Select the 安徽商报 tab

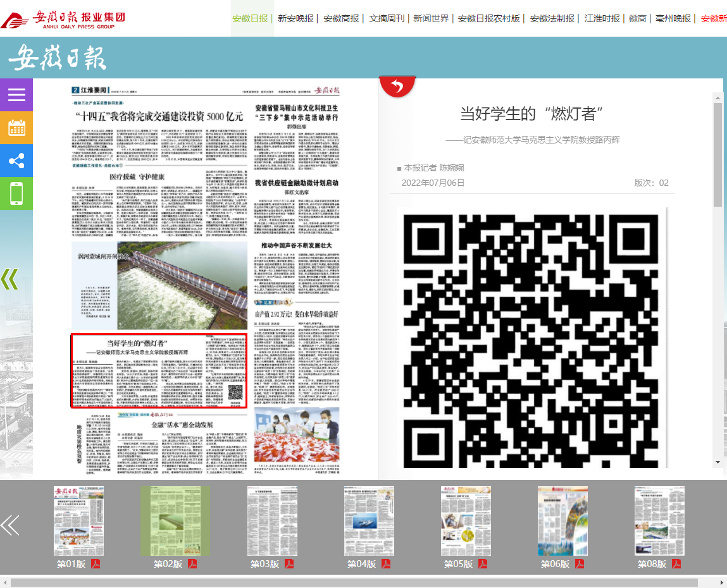pos(341,18)
